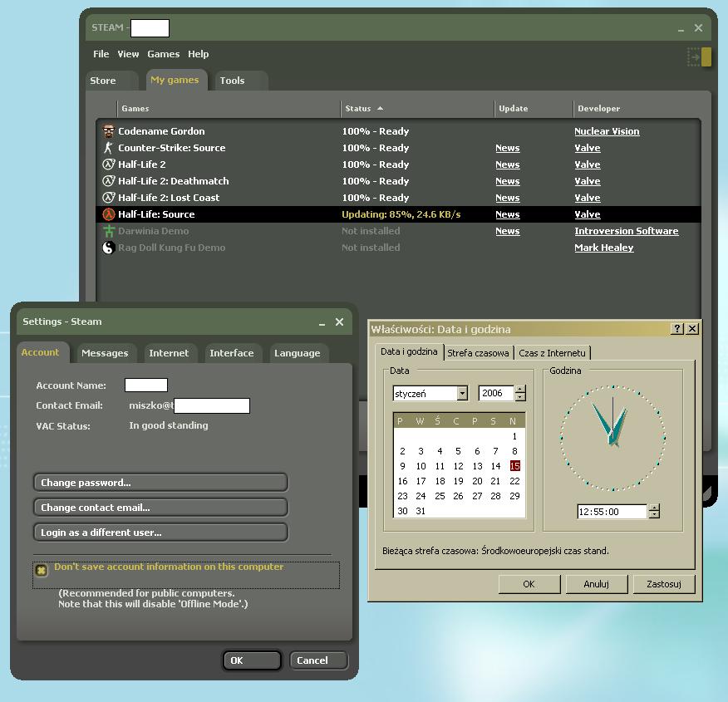
Task: Open the Language tab in Settings
Action: (298, 353)
